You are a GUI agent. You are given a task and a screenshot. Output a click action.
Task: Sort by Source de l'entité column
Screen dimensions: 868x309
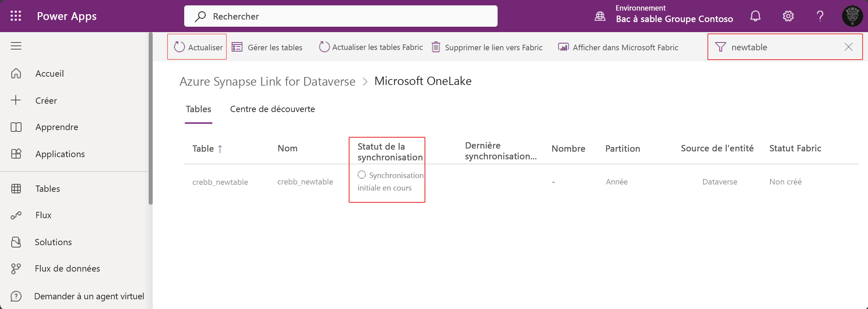717,148
